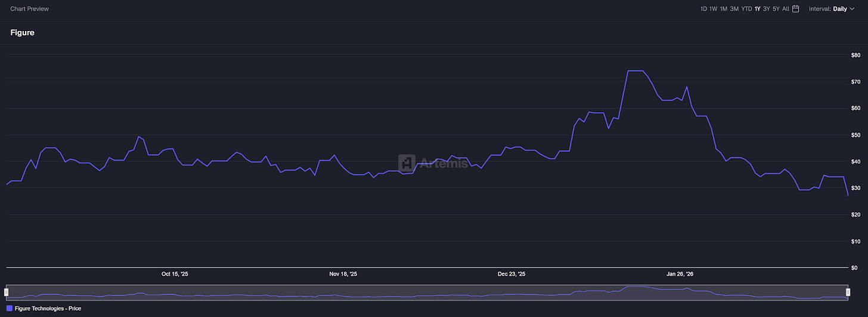Viewport: 868px width, 317px height.
Task: Click the $80 y-axis label
Action: (x=855, y=55)
